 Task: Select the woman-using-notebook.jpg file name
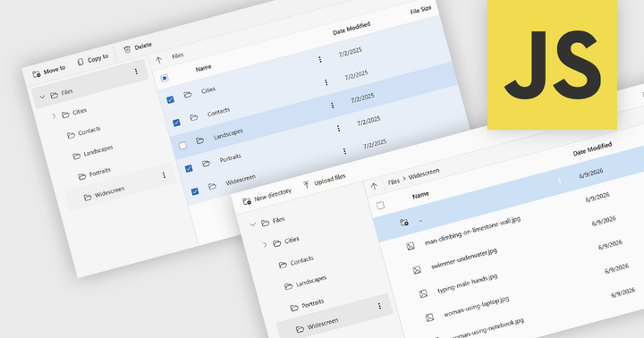487,328
